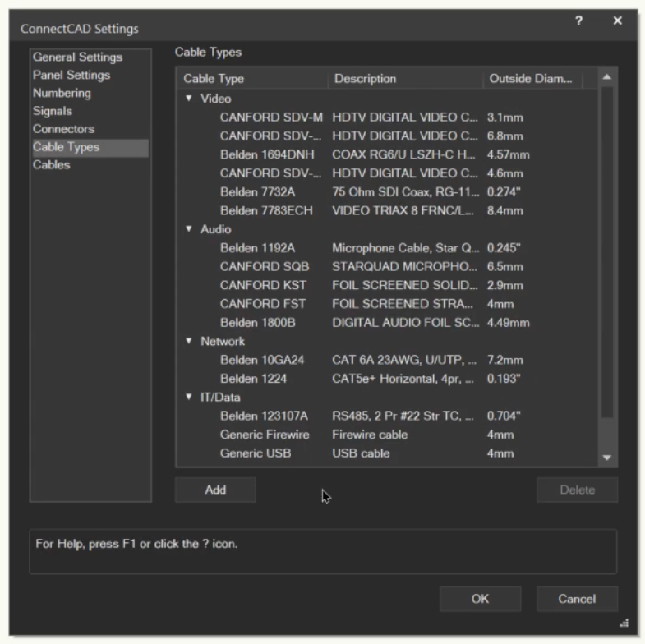Click the ? help icon in title bar
The height and width of the screenshot is (644, 645).
(579, 21)
